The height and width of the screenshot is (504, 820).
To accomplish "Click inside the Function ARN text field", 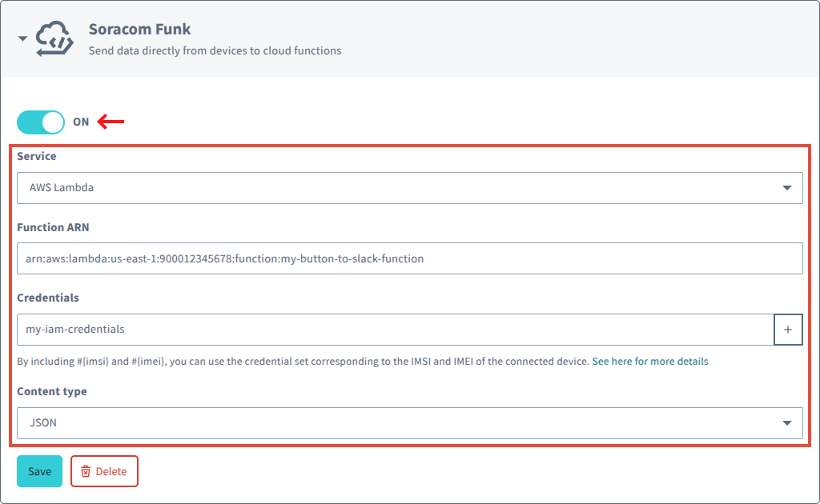I will point(320,258).
